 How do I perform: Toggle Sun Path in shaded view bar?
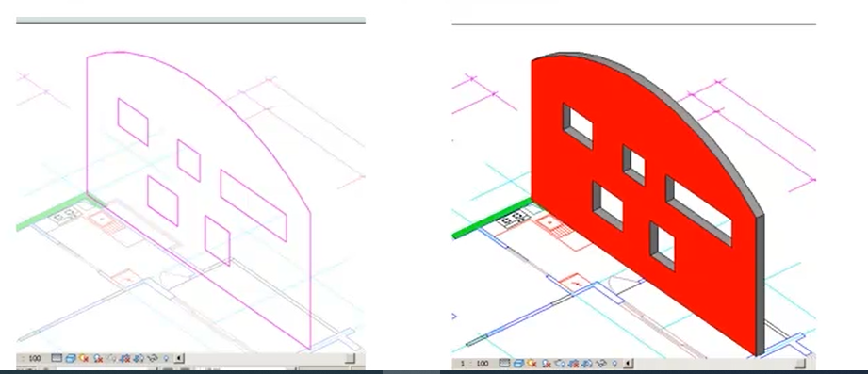pyautogui.click(x=532, y=364)
